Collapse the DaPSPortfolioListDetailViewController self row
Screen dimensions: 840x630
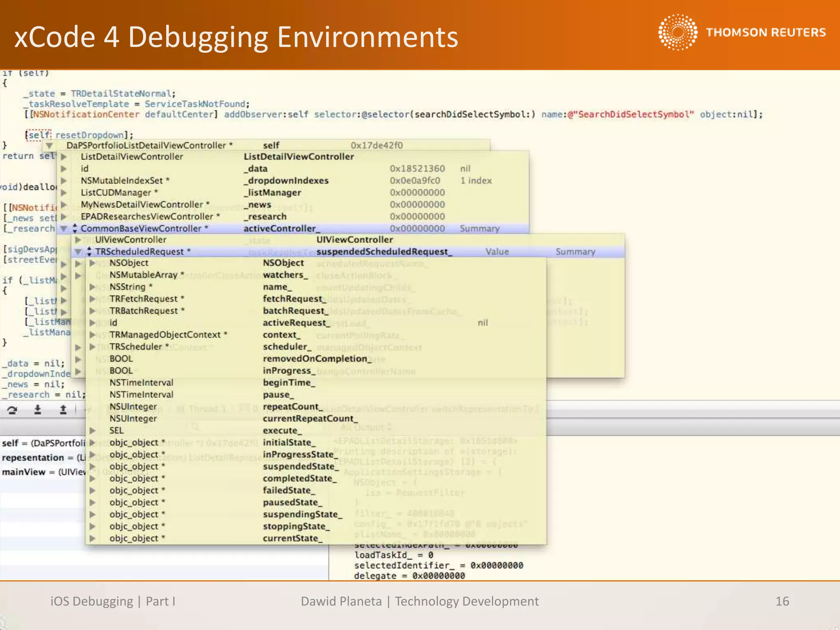49,146
